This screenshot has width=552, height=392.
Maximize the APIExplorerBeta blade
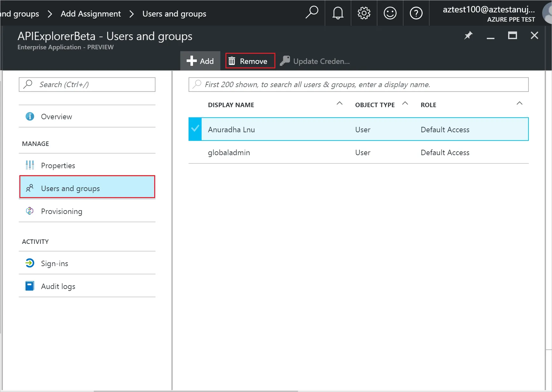513,35
